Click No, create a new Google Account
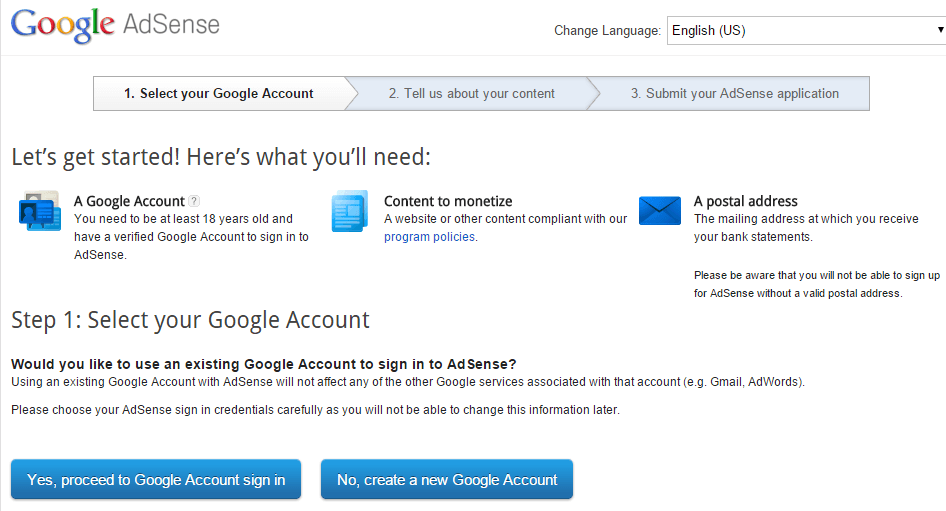This screenshot has height=511, width=946. [x=447, y=480]
